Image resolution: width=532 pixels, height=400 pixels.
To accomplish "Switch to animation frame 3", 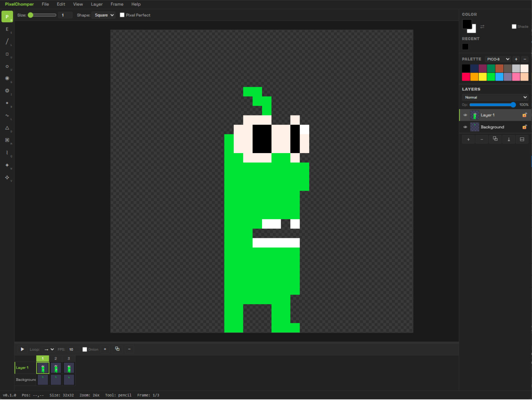I will coord(69,358).
